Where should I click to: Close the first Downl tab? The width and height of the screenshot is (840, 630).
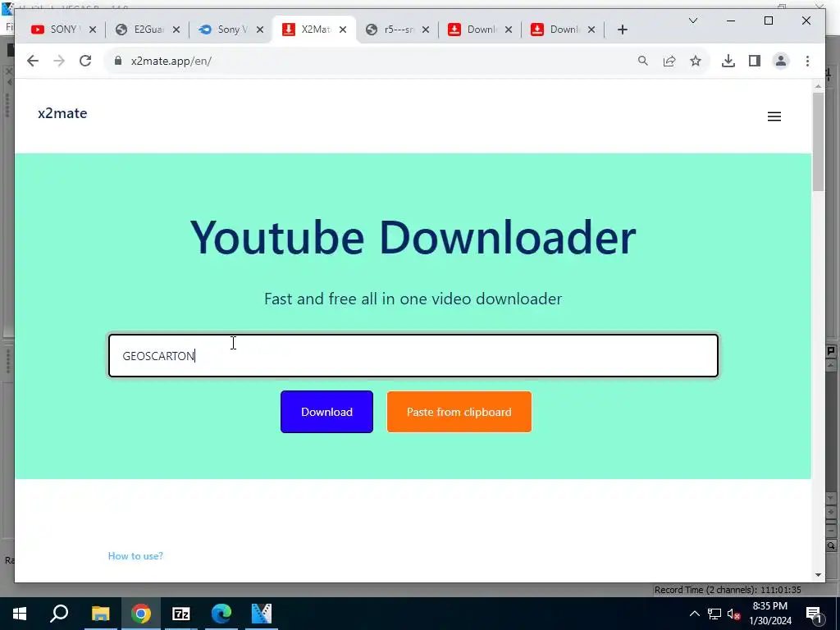click(x=509, y=30)
